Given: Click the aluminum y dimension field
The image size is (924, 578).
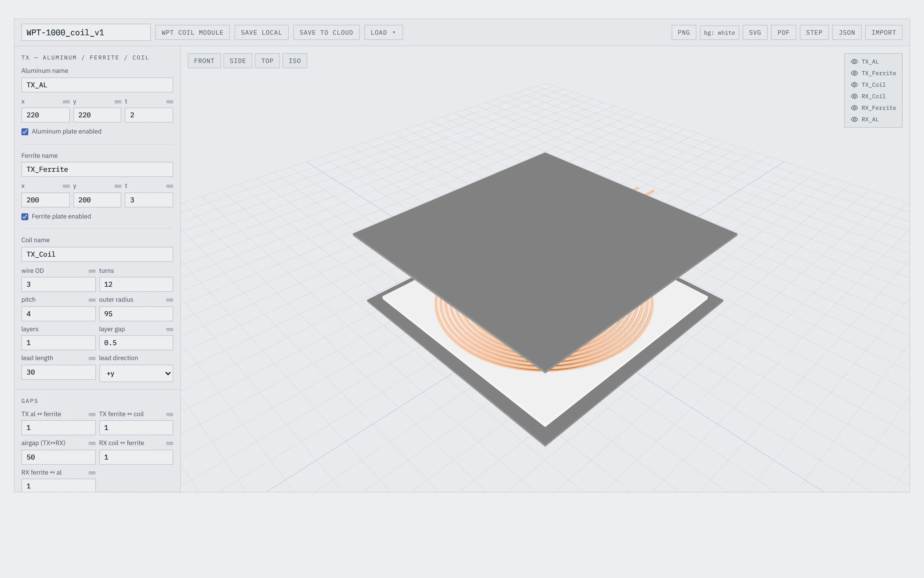Looking at the screenshot, I should 97,115.
